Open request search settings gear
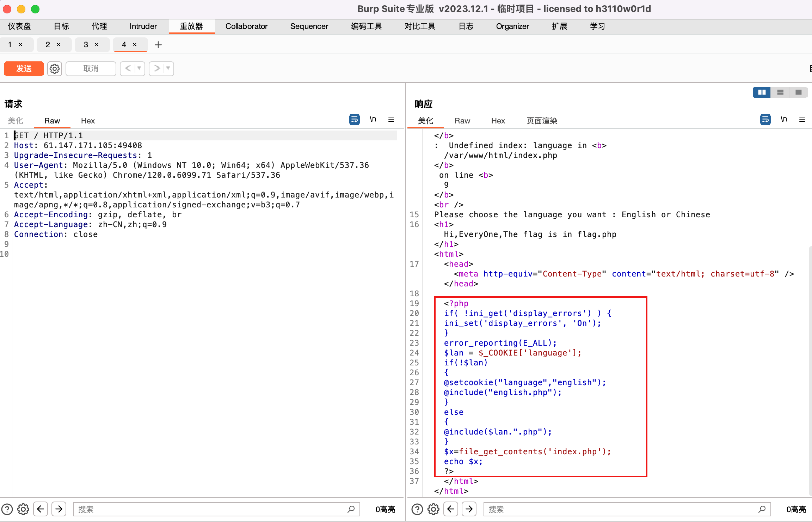This screenshot has width=812, height=522. pos(23,509)
